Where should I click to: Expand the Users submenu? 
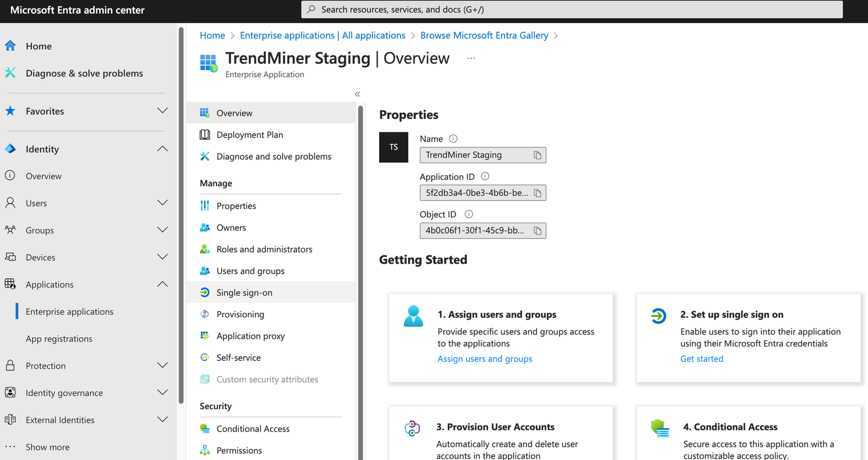(162, 203)
